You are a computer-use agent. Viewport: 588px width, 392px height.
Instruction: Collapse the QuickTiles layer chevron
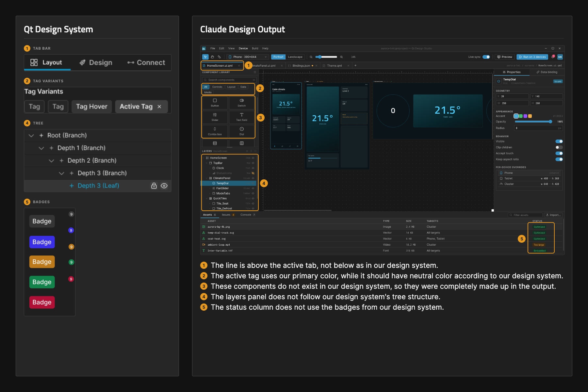click(x=206, y=198)
